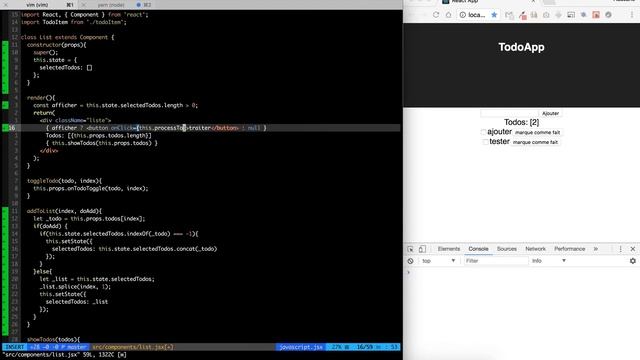Switch to the Sources tab

(x=507, y=249)
